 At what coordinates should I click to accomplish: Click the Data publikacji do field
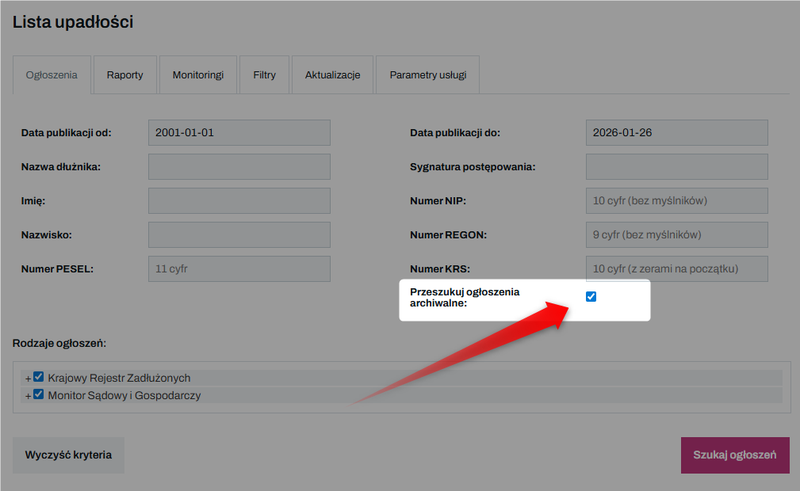tap(676, 133)
